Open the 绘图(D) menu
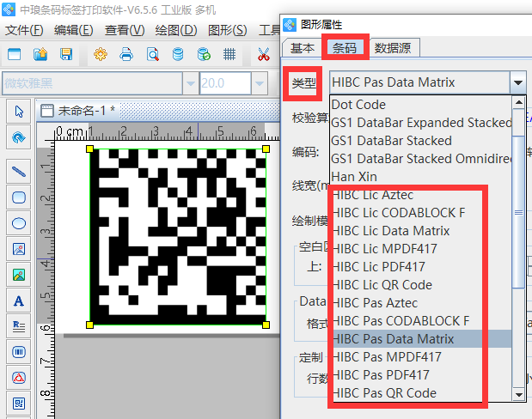The height and width of the screenshot is (419, 532). pyautogui.click(x=176, y=31)
